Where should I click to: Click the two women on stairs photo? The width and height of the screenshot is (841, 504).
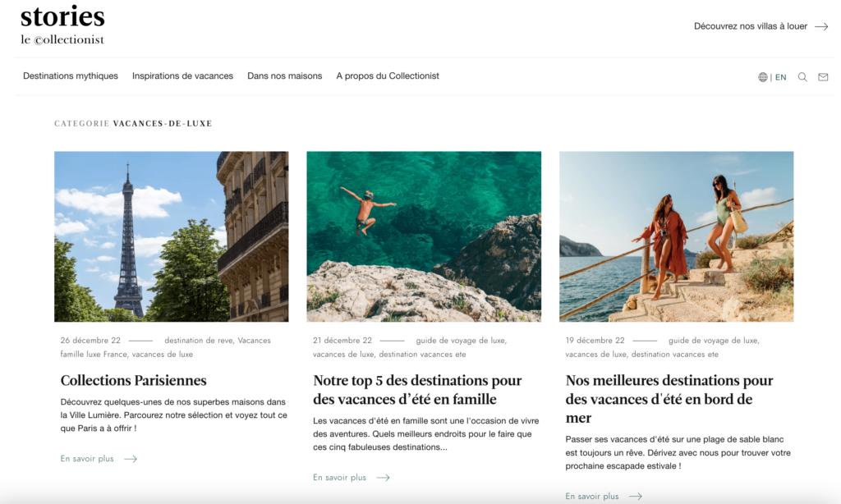coord(677,236)
